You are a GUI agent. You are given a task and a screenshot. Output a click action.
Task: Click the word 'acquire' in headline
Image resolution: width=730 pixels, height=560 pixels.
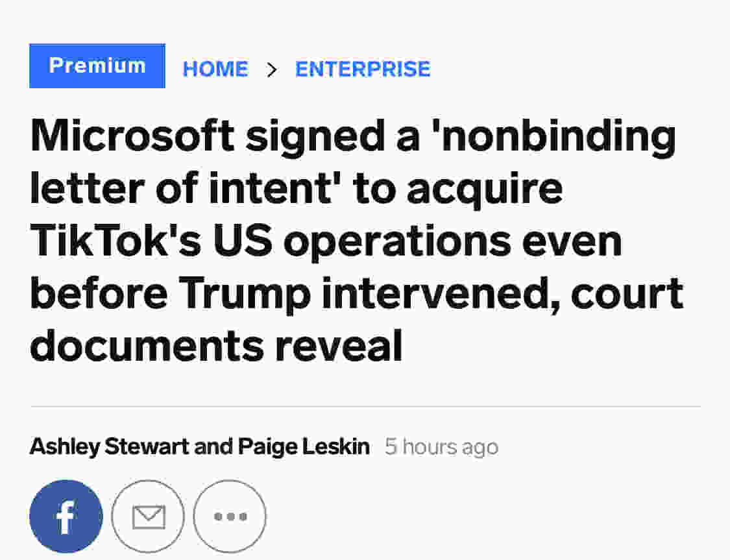click(x=484, y=189)
